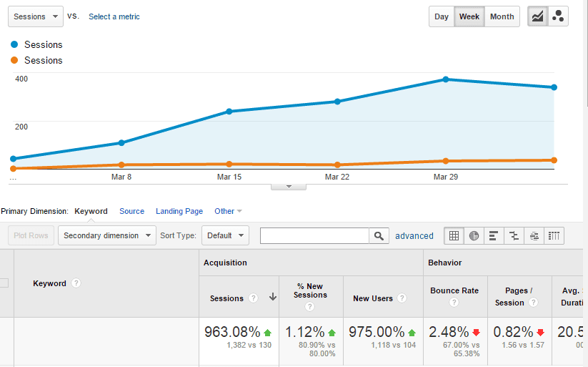The image size is (588, 367).
Task: Click the Select a metric link
Action: coord(114,16)
